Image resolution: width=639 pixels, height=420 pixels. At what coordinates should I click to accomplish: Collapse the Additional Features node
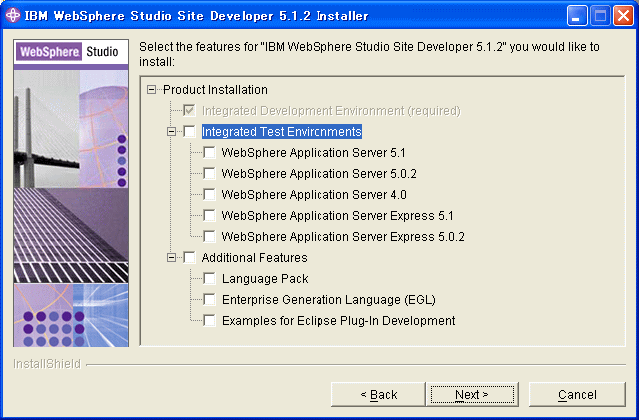(172, 257)
